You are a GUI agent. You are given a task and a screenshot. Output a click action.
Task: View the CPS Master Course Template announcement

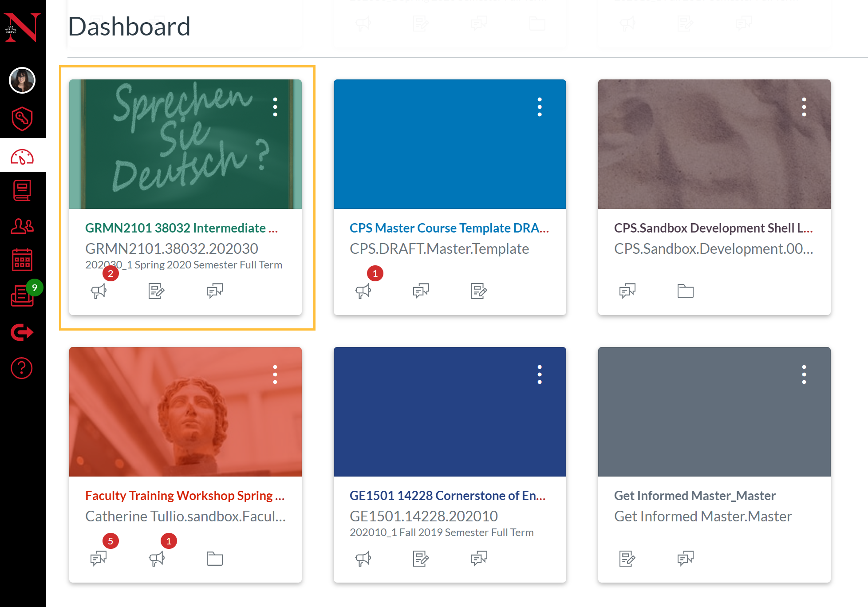363,291
